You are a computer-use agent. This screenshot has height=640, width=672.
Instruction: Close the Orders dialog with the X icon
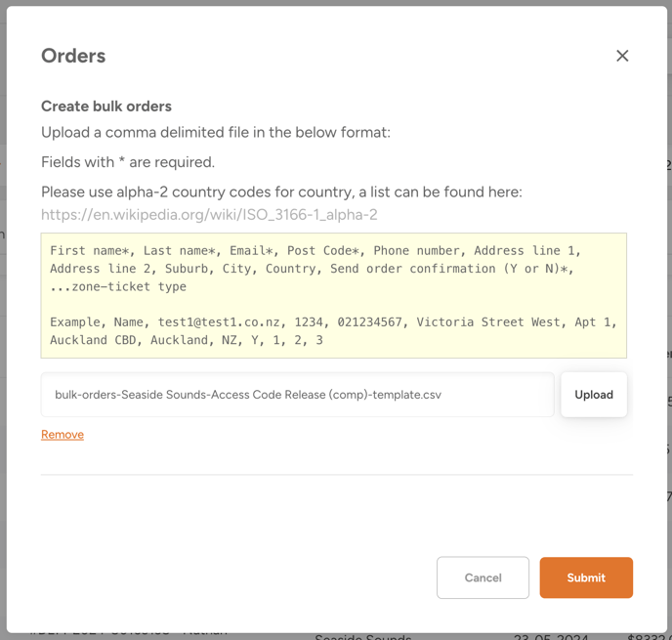coord(622,56)
